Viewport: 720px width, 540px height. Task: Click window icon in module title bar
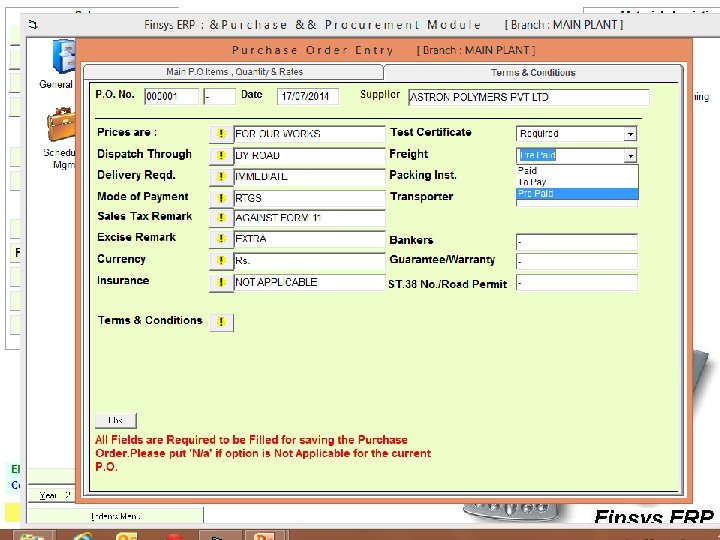click(x=33, y=24)
